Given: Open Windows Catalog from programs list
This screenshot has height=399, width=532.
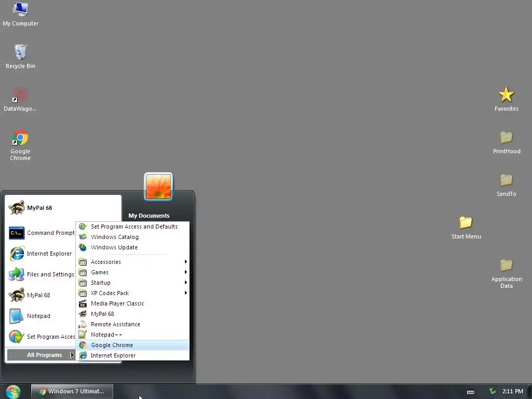Looking at the screenshot, I should pyautogui.click(x=132, y=237).
